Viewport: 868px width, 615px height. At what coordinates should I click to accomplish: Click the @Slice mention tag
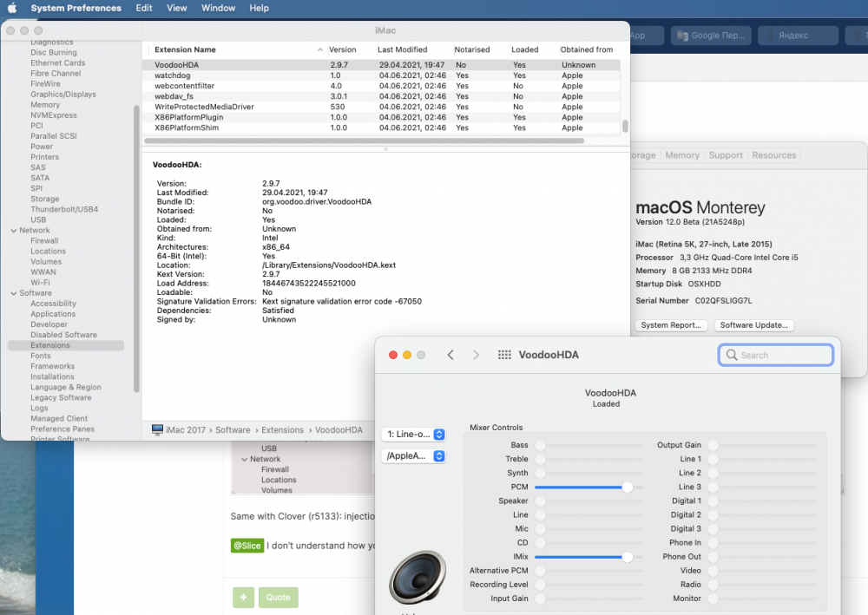point(247,546)
